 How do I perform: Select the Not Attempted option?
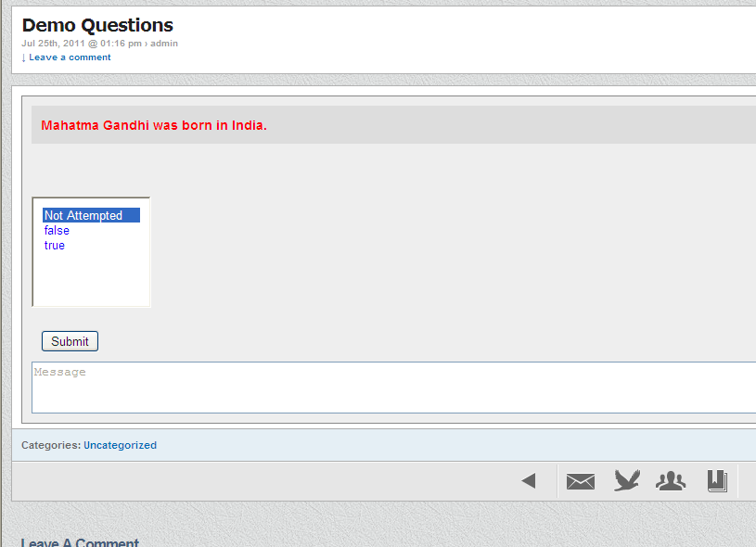(91, 215)
